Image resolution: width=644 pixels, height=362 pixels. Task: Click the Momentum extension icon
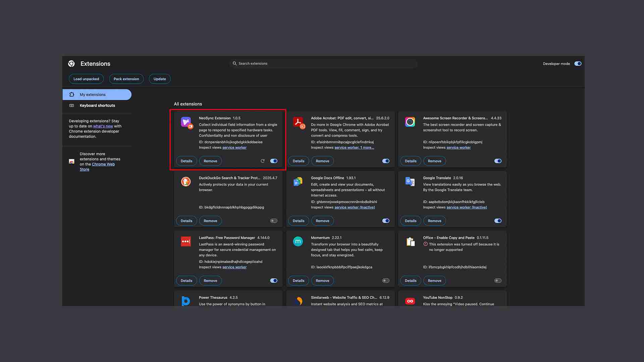[298, 241]
